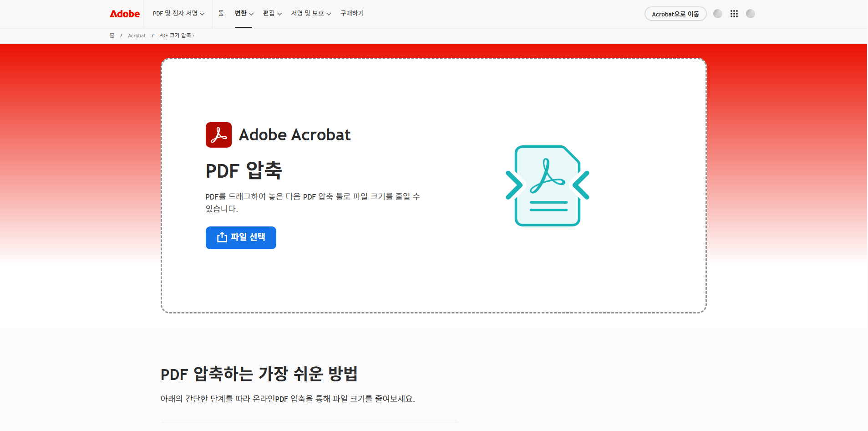
Task: Click the profile avatar circle at far right
Action: click(751, 14)
